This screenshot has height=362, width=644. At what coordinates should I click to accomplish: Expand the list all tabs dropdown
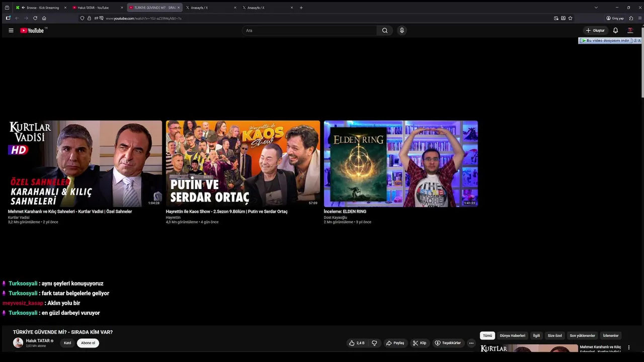596,8
